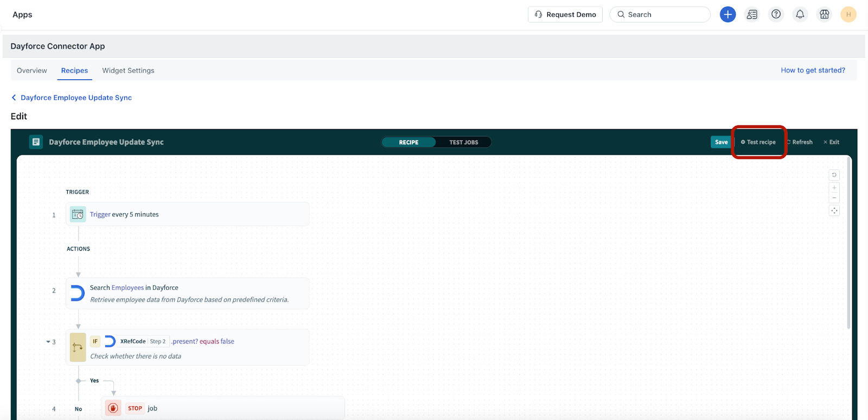The width and height of the screenshot is (868, 420).
Task: Select the Recipes tab
Action: (74, 71)
